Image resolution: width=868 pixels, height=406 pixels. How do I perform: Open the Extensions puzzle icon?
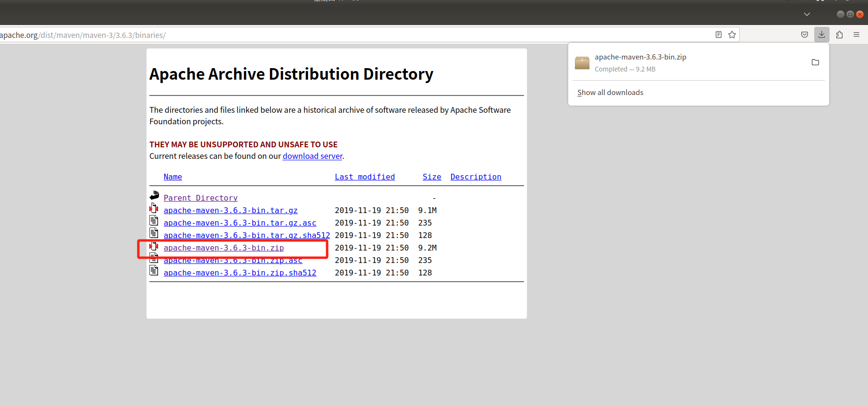point(839,35)
